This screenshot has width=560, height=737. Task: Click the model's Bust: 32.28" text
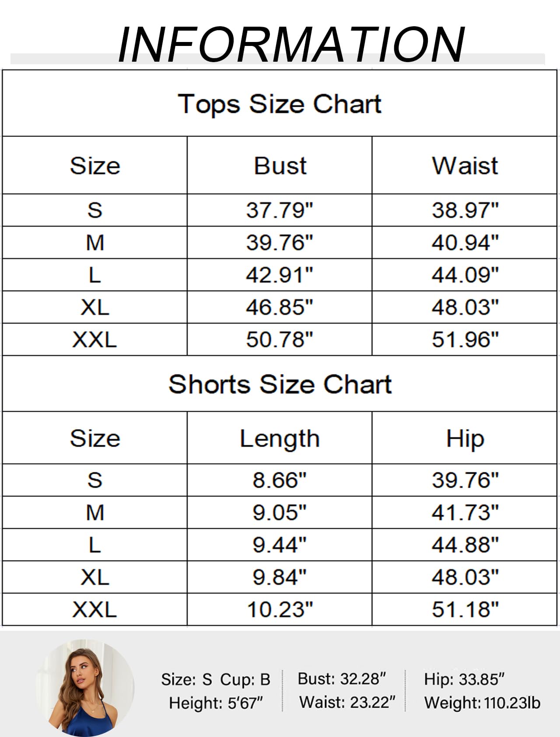[x=342, y=679]
